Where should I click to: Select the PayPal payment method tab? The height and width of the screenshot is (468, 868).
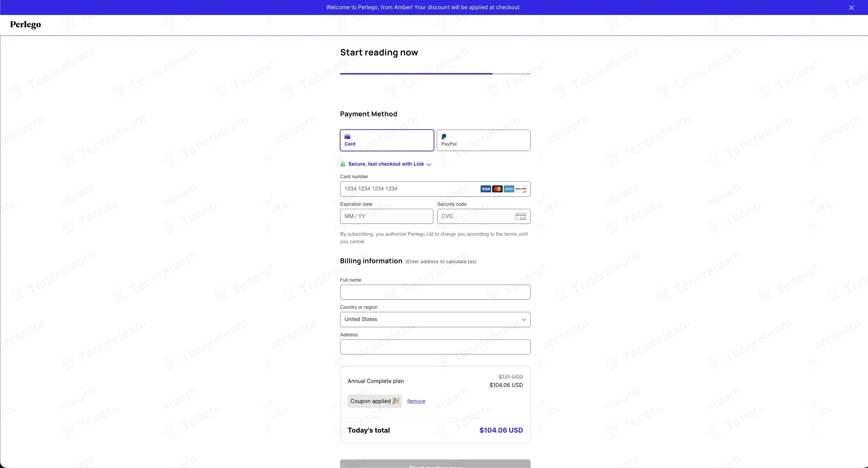click(484, 140)
